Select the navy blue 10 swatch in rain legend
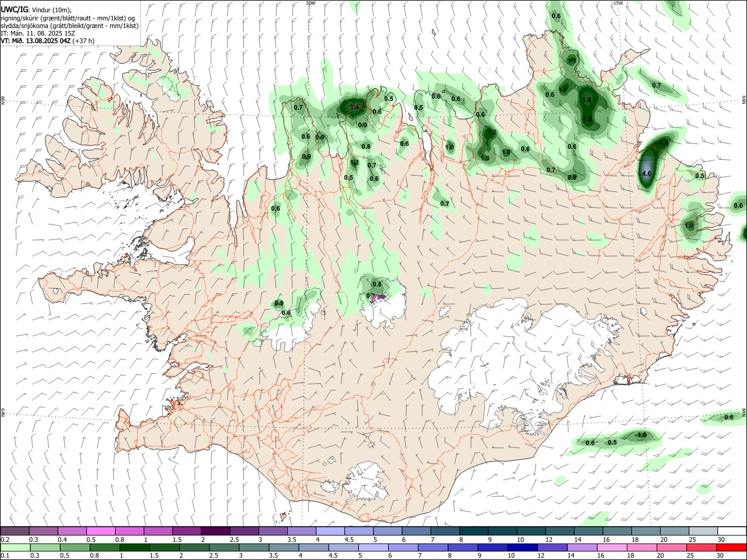Viewport: 747px width, 560px height. pos(521,547)
